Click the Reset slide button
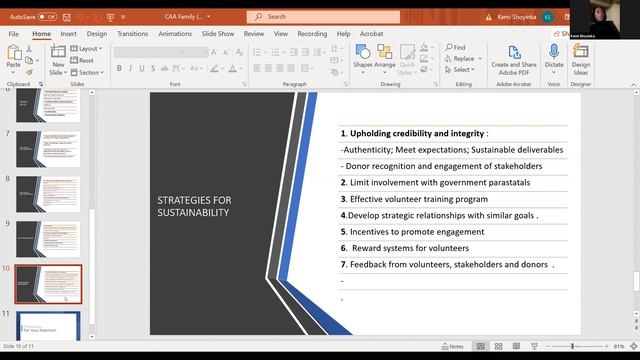640x360 pixels. 82,60
